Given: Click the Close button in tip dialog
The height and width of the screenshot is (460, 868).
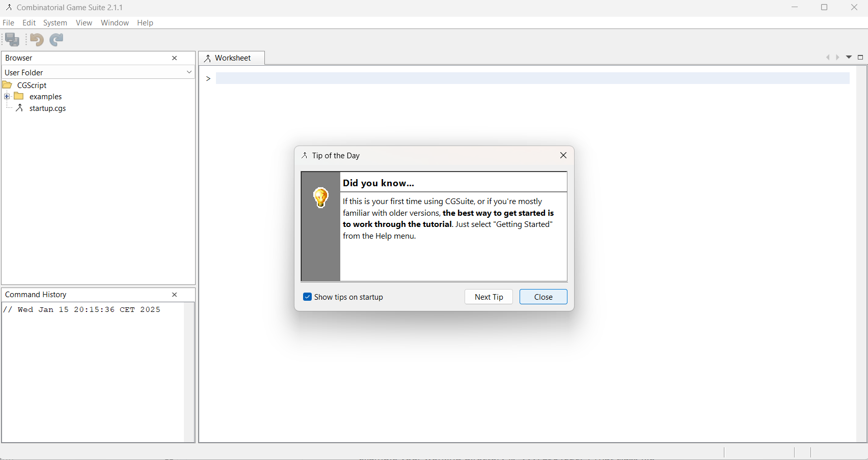Looking at the screenshot, I should click(x=543, y=297).
